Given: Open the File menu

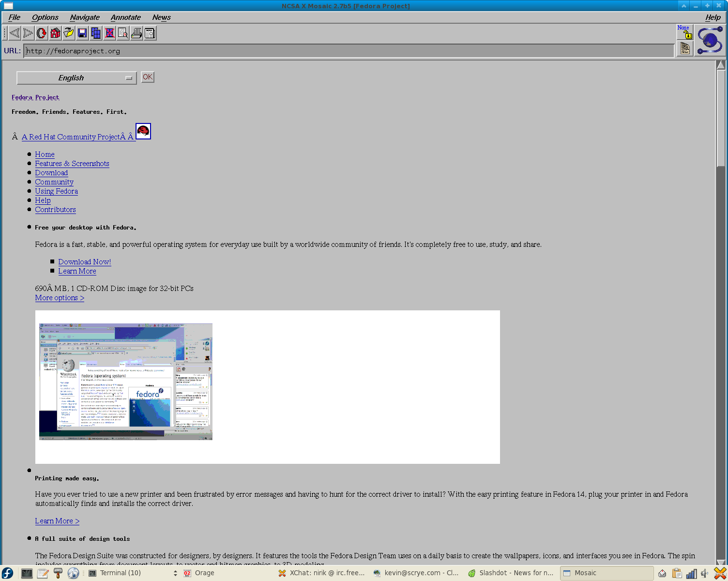Looking at the screenshot, I should coord(15,17).
